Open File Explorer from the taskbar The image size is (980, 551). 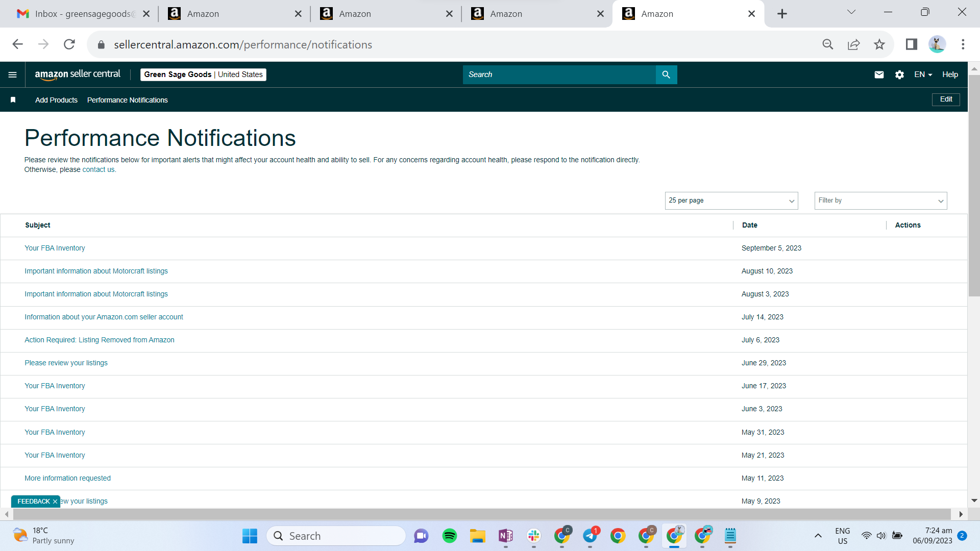pos(478,536)
